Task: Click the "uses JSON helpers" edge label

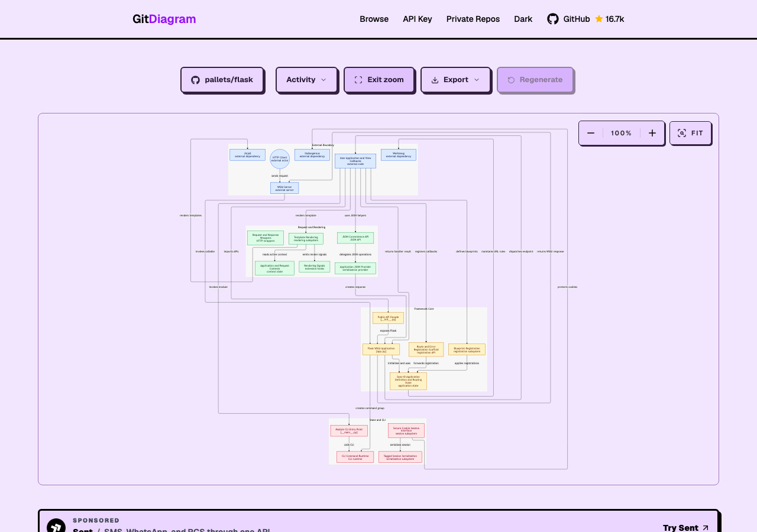Action: [355, 215]
